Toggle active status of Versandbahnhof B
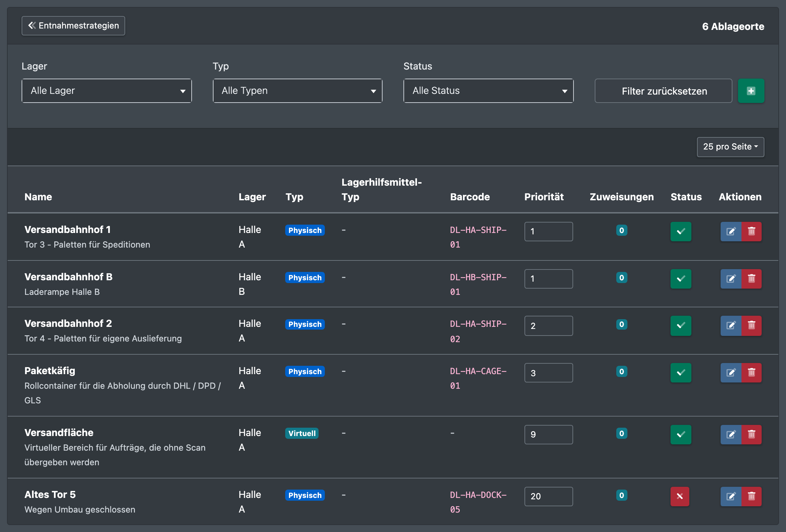786x532 pixels. click(x=681, y=279)
